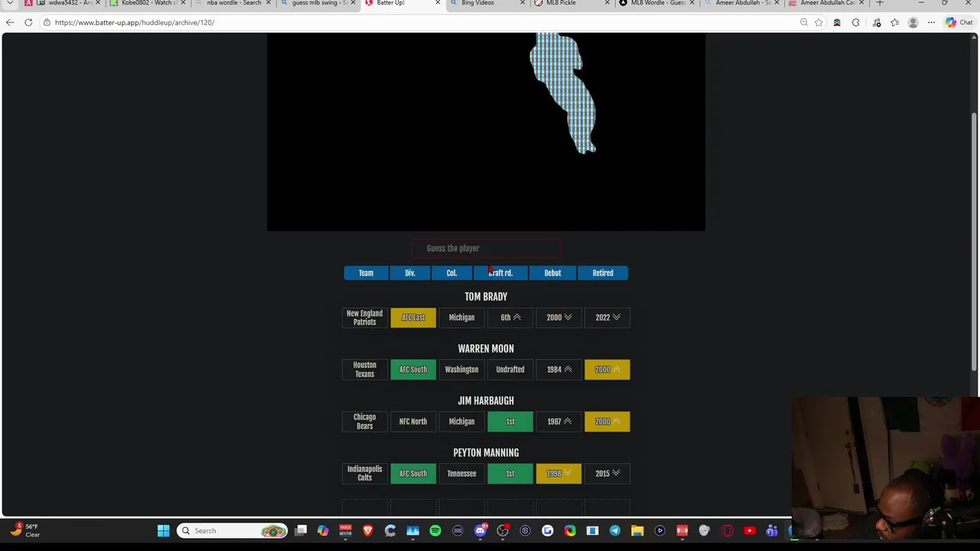
Task: Click Jim Harbaugh's 1987 debut cell
Action: tap(559, 422)
